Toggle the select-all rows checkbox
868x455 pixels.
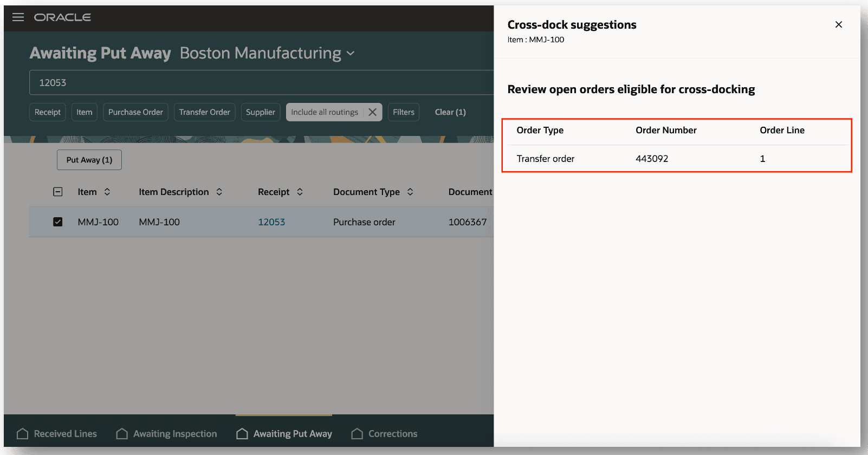pos(58,192)
